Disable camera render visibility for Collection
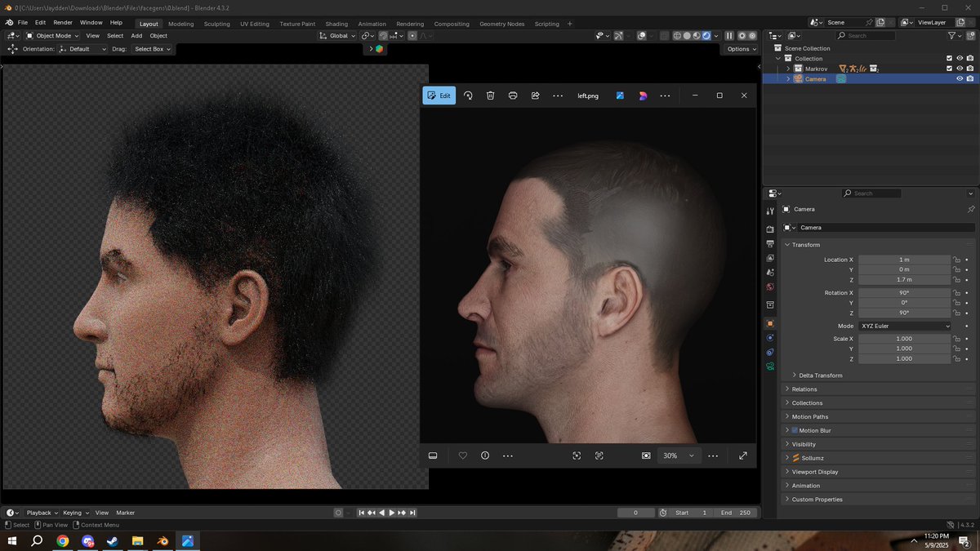 point(970,58)
